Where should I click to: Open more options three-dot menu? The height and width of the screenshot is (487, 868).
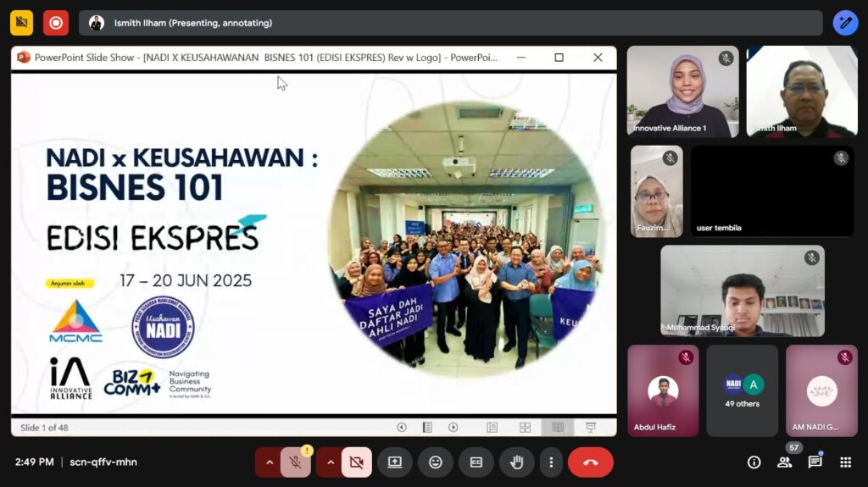551,462
